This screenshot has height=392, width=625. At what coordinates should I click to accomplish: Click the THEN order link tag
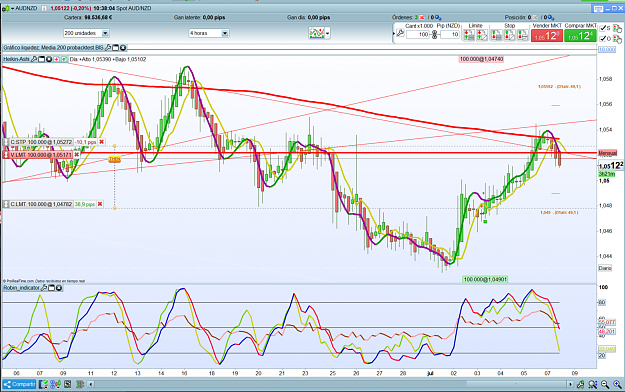pyautogui.click(x=114, y=159)
